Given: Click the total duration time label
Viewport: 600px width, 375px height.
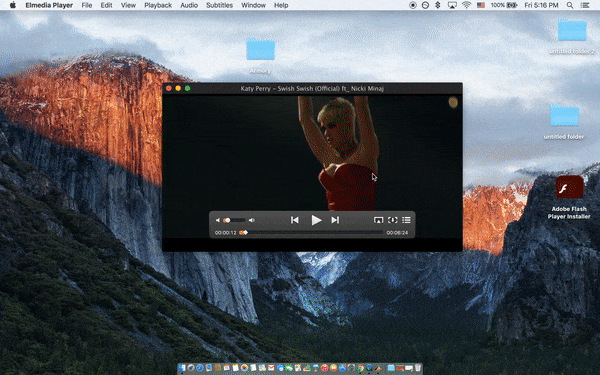Looking at the screenshot, I should (397, 233).
